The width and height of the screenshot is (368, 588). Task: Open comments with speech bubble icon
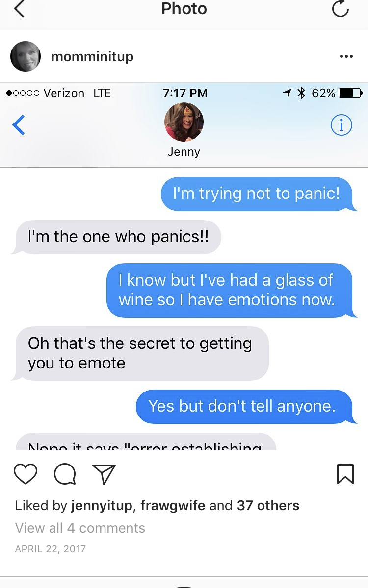click(65, 474)
